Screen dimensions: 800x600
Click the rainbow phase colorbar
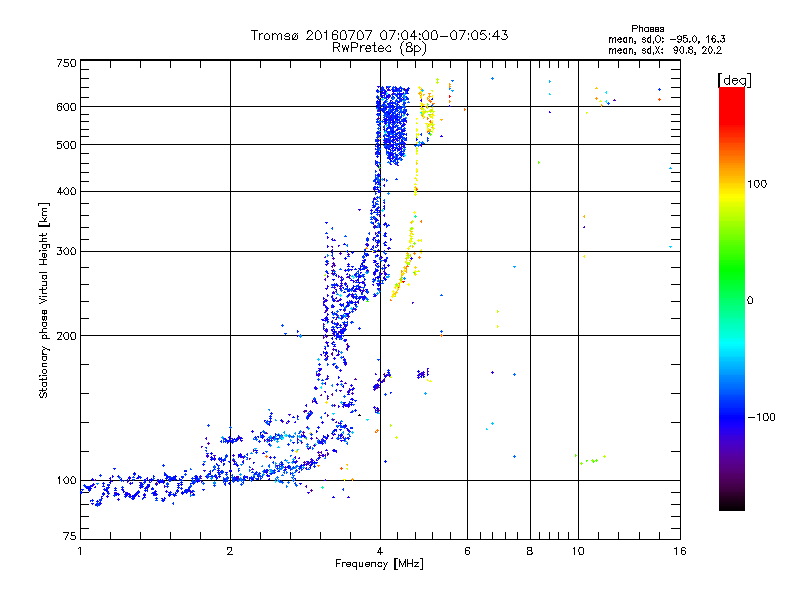coord(732,299)
